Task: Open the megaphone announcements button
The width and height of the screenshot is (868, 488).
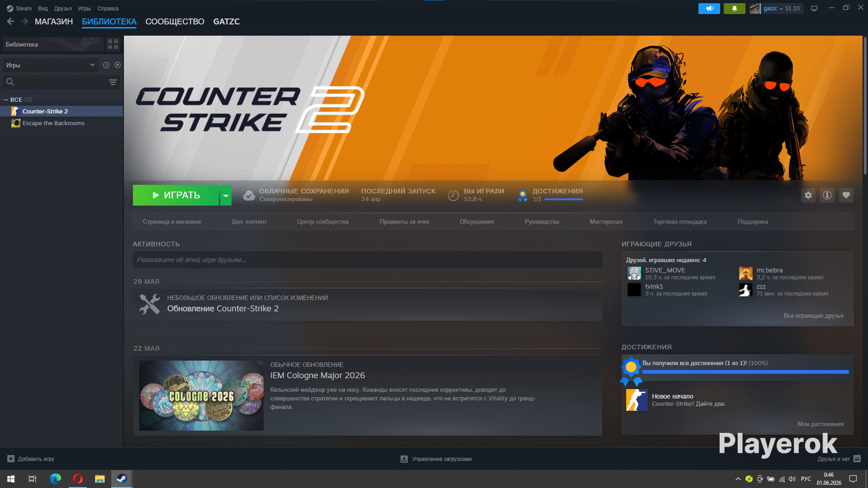Action: [x=709, y=8]
